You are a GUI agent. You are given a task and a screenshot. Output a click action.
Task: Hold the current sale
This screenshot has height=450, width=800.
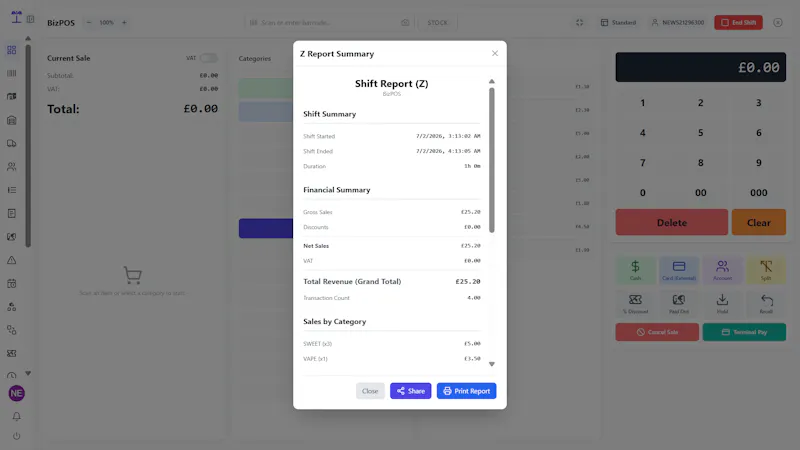[x=722, y=304]
